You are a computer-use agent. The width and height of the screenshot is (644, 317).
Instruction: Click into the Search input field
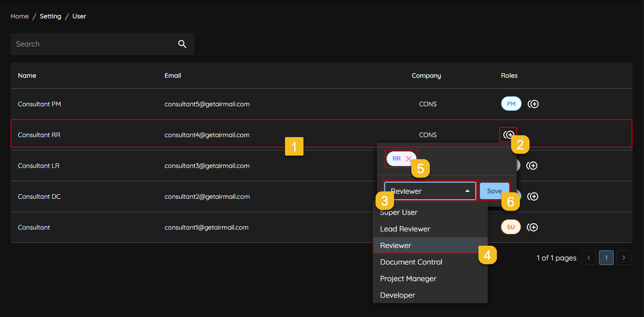[x=92, y=44]
